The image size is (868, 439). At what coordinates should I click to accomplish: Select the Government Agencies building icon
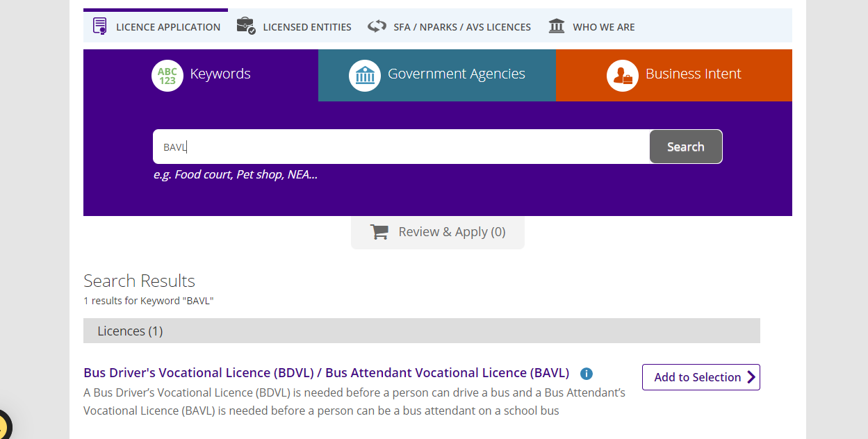[365, 76]
